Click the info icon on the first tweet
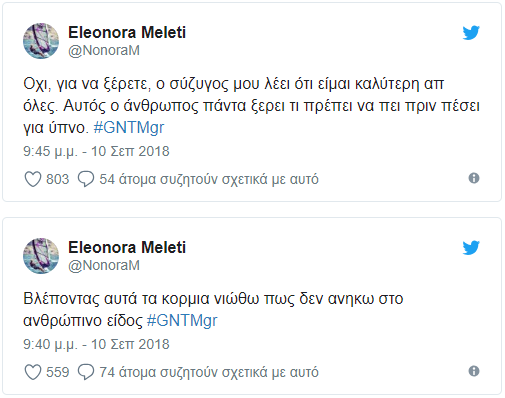This screenshot has width=505, height=398. point(474,178)
